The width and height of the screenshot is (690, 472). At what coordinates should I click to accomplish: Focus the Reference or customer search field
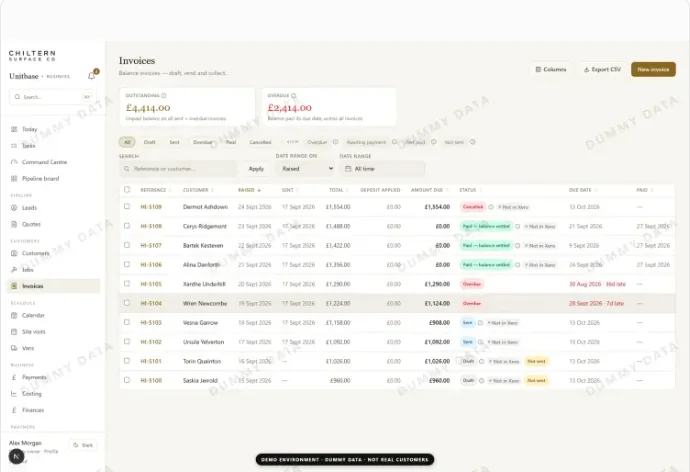178,169
